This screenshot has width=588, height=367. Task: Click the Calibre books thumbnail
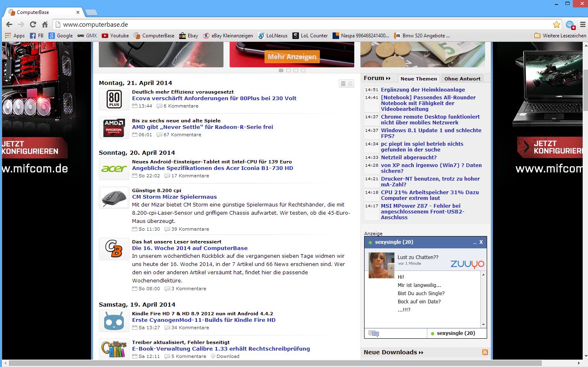[114, 349]
